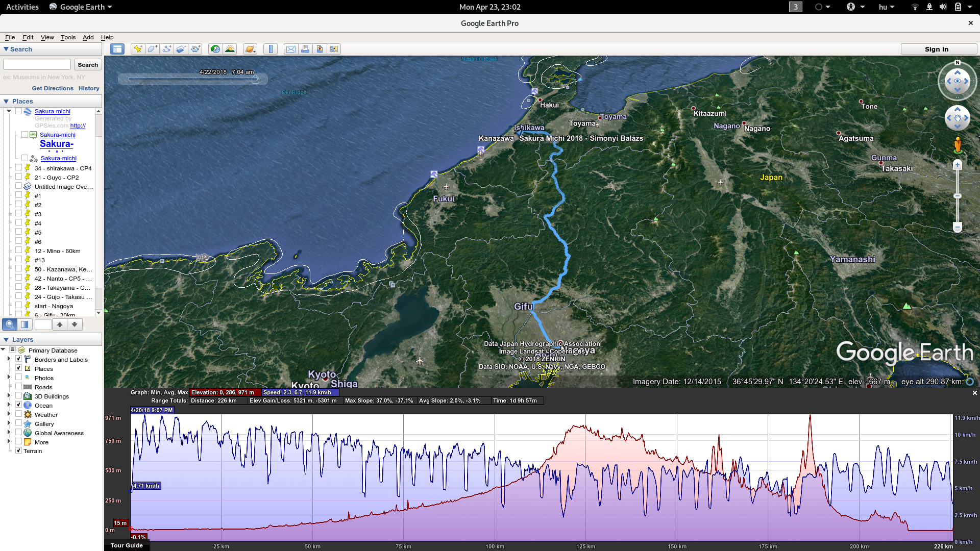The image size is (980, 551).
Task: Show historical imagery clock icon
Action: (x=215, y=49)
